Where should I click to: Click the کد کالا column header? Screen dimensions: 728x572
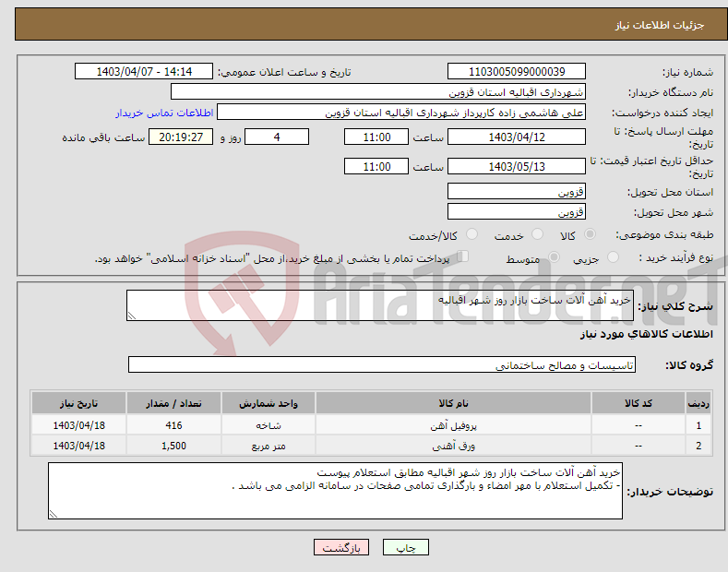(638, 403)
